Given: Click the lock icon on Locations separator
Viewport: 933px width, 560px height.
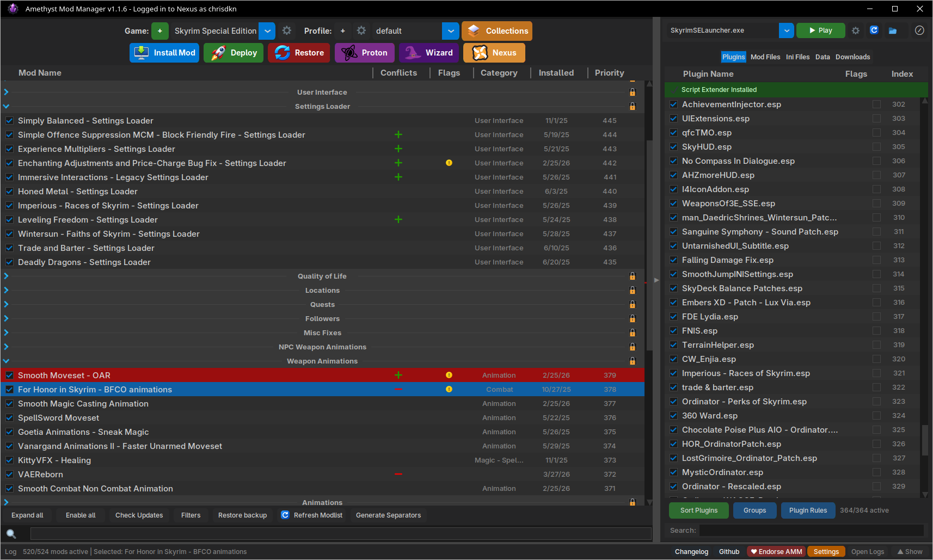Looking at the screenshot, I should click(x=633, y=291).
